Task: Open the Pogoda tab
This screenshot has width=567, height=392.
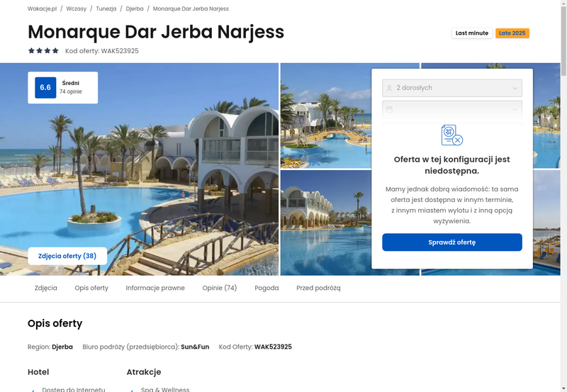Action: tap(266, 288)
